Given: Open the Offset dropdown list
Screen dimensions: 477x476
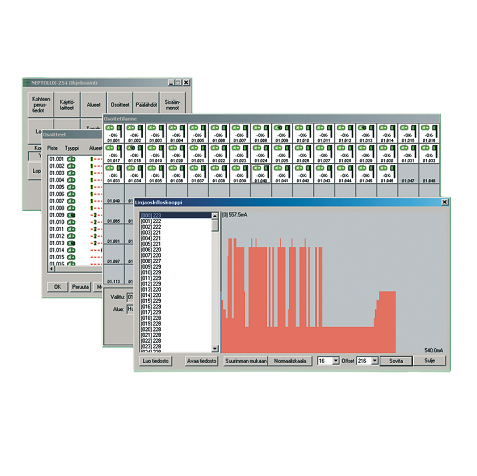Looking at the screenshot, I should [x=375, y=361].
